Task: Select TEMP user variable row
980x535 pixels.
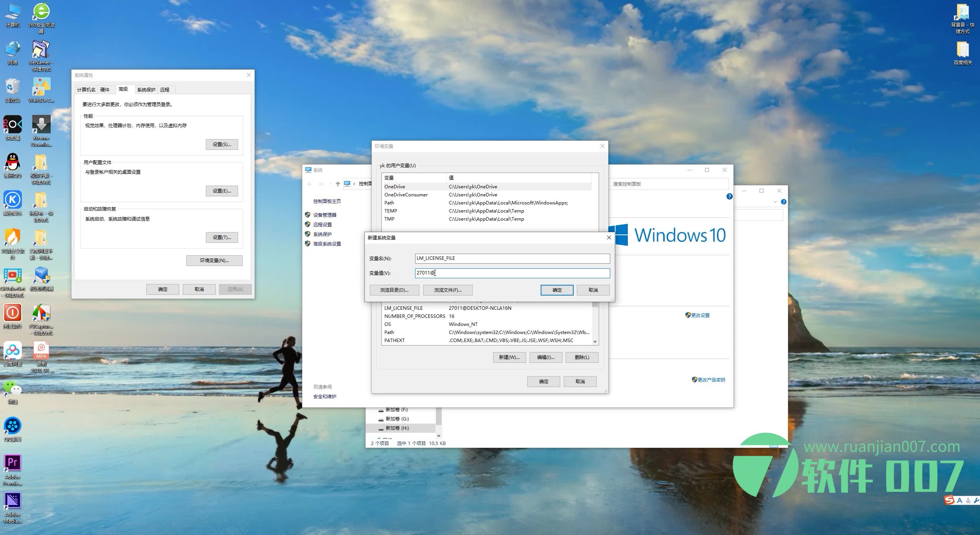Action: coord(487,211)
